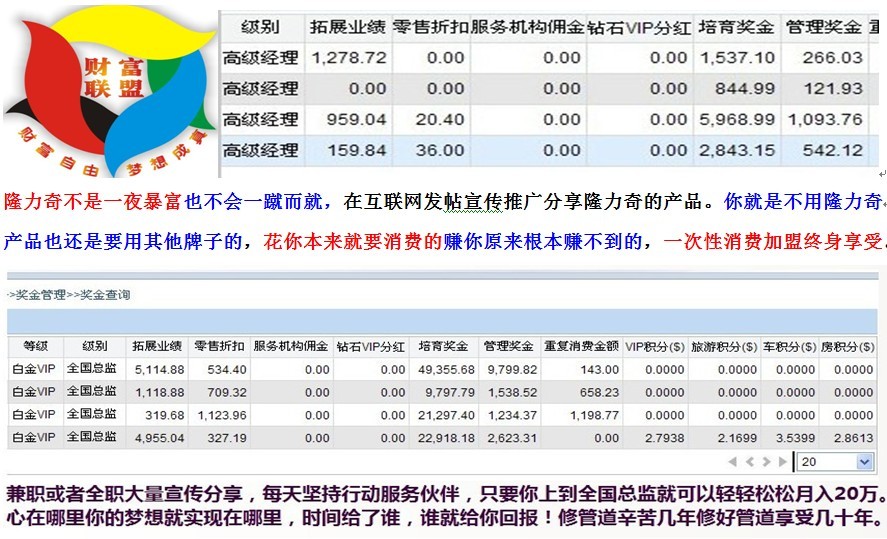Jump to the last page arrow

[x=783, y=462]
